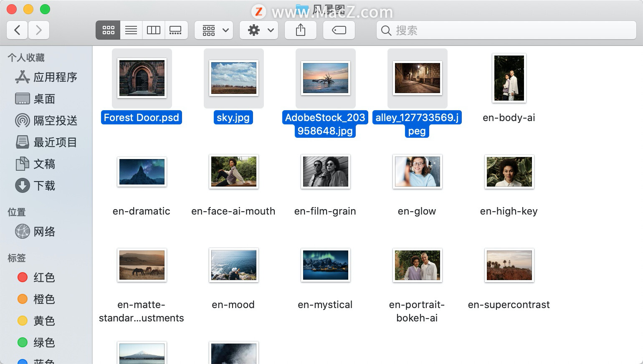The width and height of the screenshot is (643, 364).
Task: Minimize the window with yellow button
Action: click(x=28, y=9)
